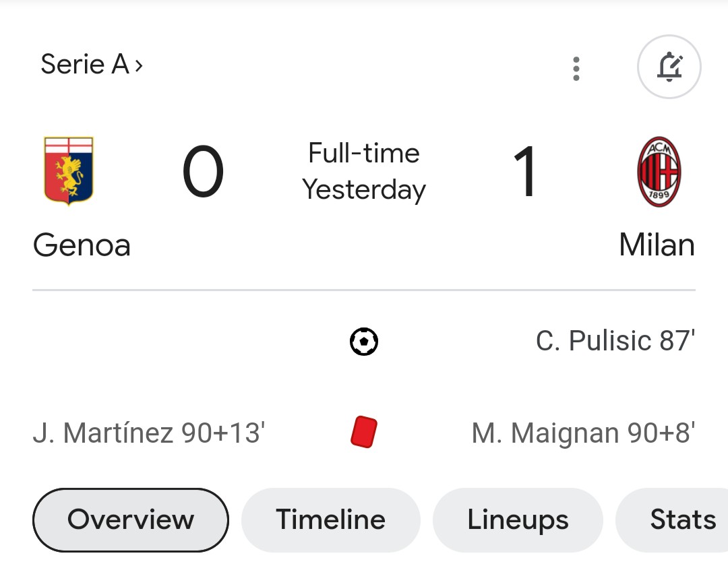728x568 pixels.
Task: Switch to the Timeline tab
Action: pos(330,520)
